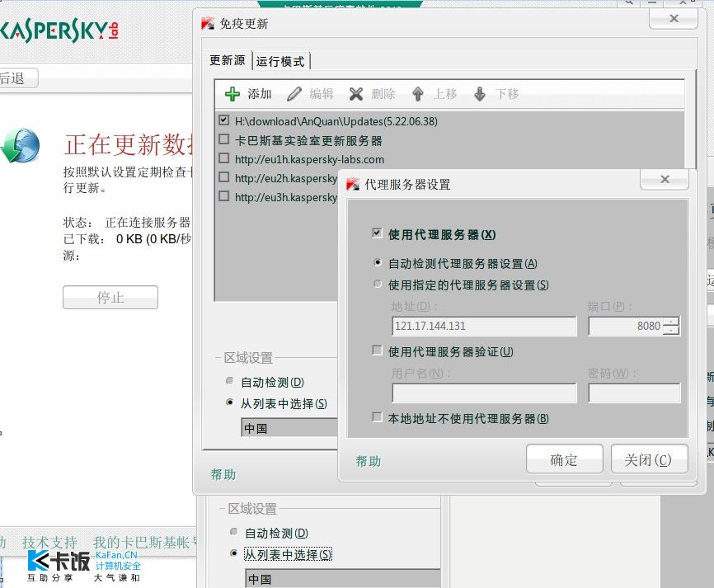
Task: Click the X 删除 (Delete) toolbar icon
Action: click(356, 94)
